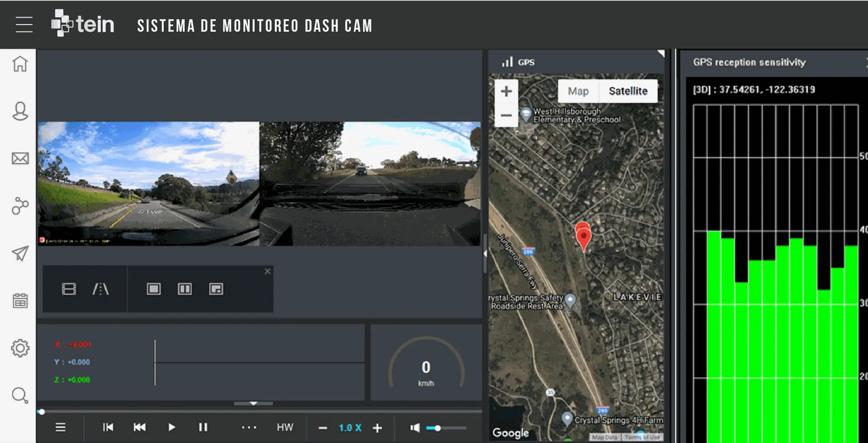Collapse the panel with the down arrow handle
Image resolution: width=868 pixels, height=443 pixels.
click(x=253, y=403)
